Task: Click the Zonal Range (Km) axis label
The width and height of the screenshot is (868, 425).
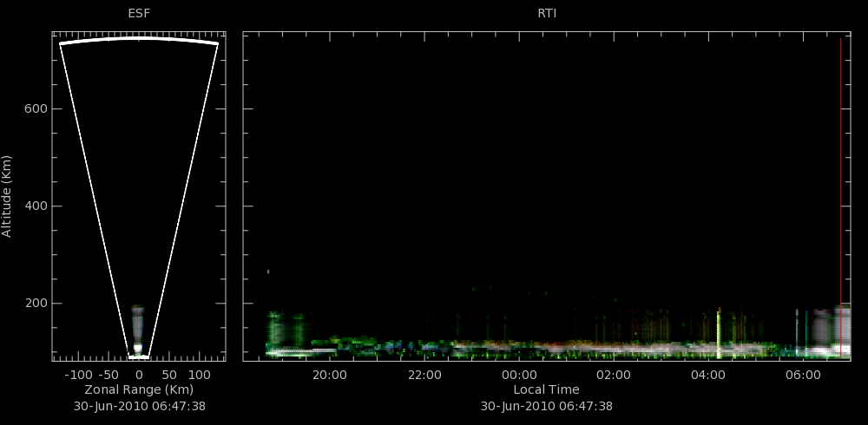Action: click(139, 389)
